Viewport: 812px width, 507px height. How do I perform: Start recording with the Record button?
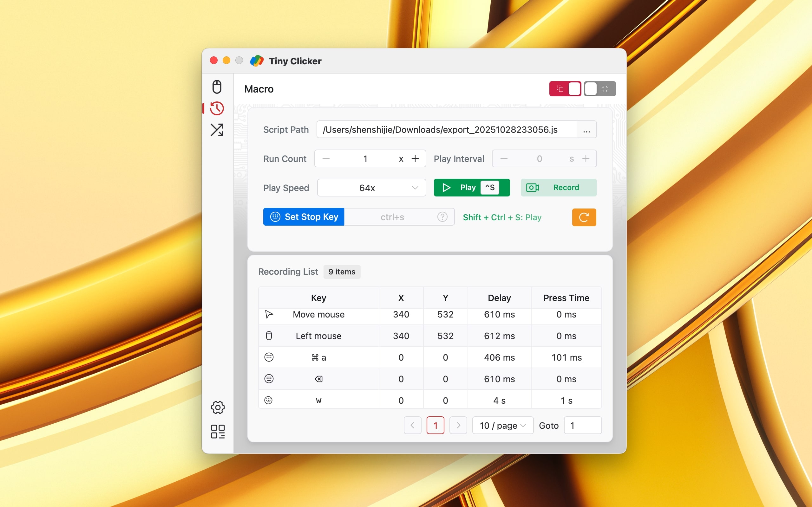point(558,188)
